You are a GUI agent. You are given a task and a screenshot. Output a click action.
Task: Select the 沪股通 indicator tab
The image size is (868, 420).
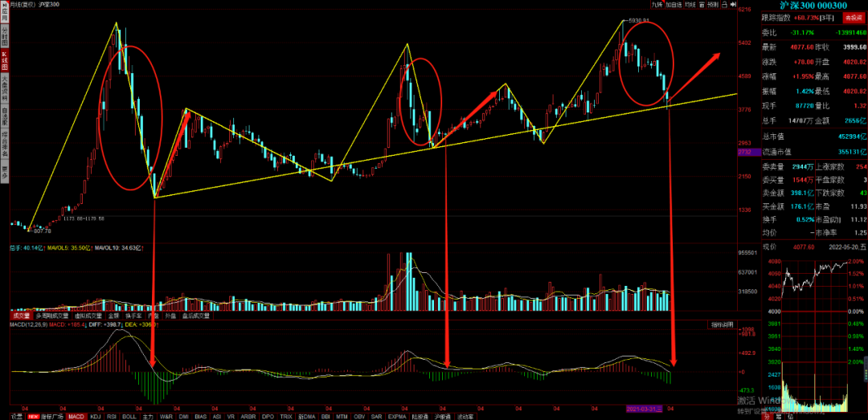point(443,416)
